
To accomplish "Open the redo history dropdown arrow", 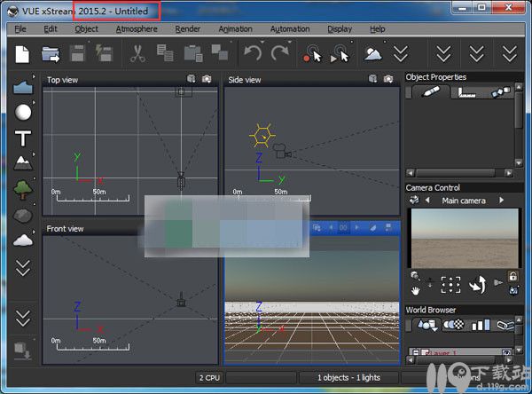I will click(290, 42).
